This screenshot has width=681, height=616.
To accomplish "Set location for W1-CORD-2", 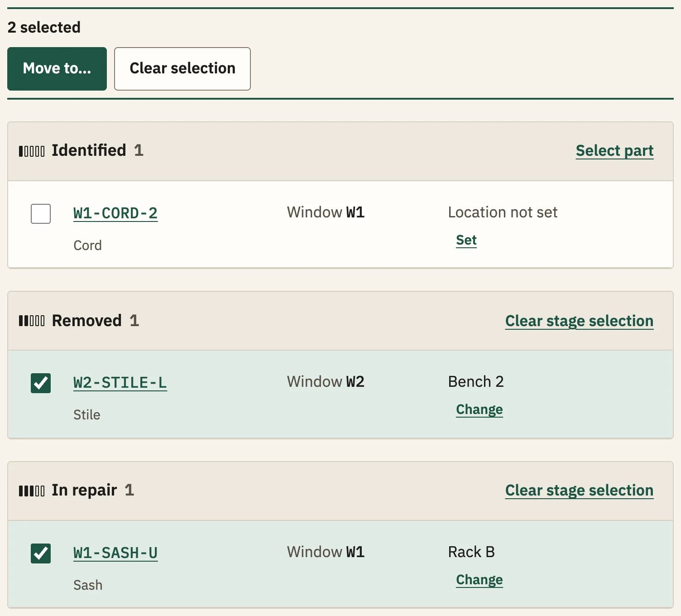I will click(x=466, y=240).
